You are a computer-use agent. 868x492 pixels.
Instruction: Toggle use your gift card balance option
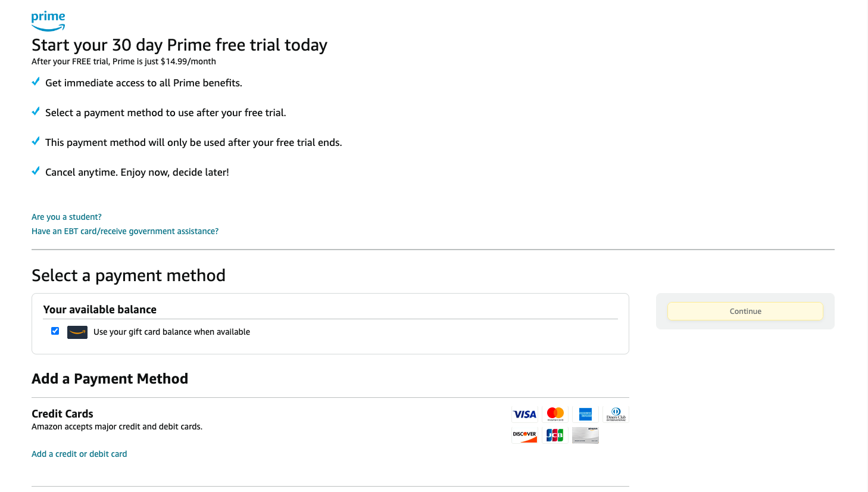point(55,331)
